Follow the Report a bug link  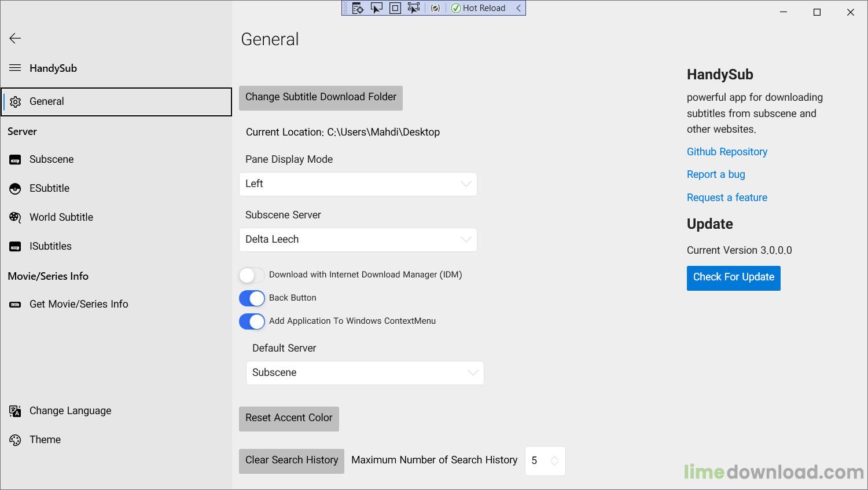[x=716, y=174]
